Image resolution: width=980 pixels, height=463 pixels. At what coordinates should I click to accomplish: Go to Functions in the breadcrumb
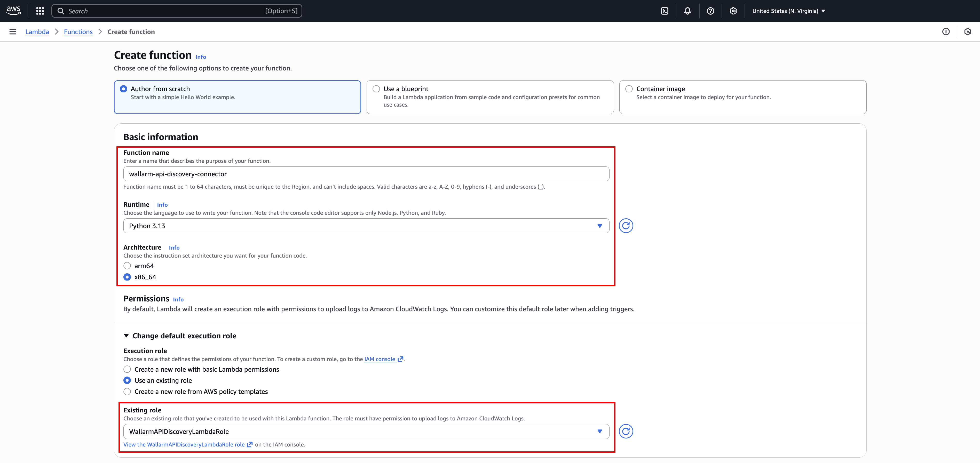click(x=78, y=31)
